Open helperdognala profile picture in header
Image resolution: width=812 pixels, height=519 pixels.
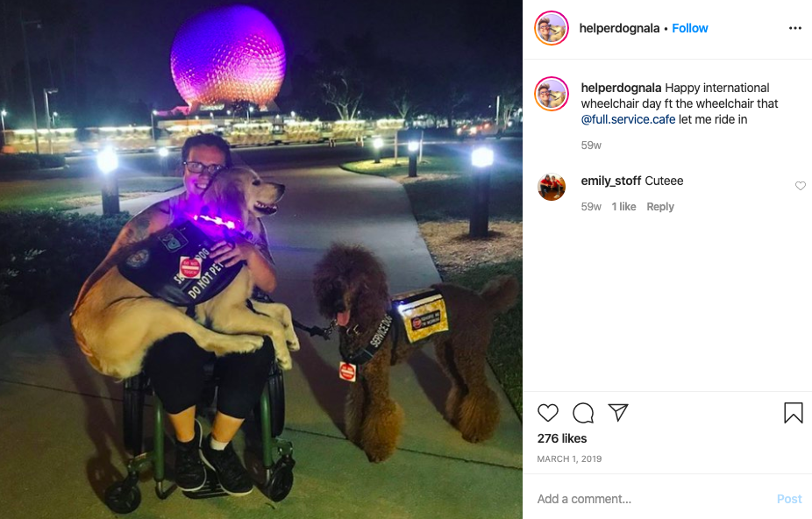[x=552, y=28]
